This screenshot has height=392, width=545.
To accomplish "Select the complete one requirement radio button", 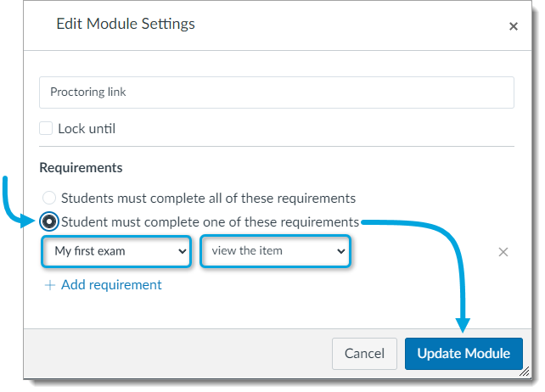I will (x=49, y=222).
